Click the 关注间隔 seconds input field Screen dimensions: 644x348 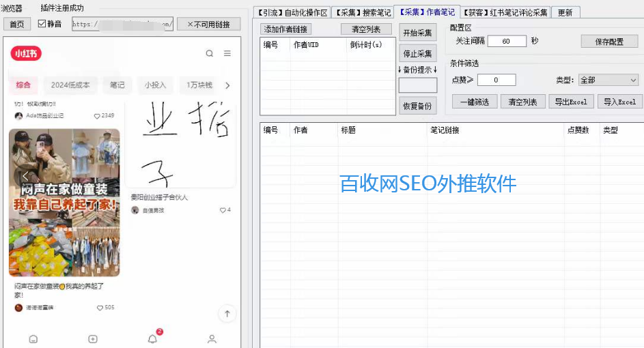[x=507, y=41]
